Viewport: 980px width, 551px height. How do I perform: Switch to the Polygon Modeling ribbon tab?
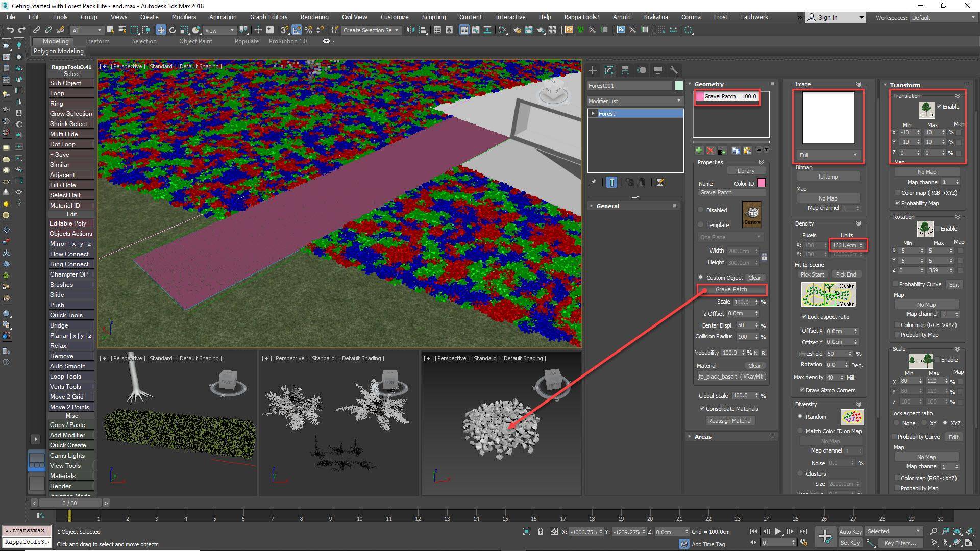pos(58,51)
